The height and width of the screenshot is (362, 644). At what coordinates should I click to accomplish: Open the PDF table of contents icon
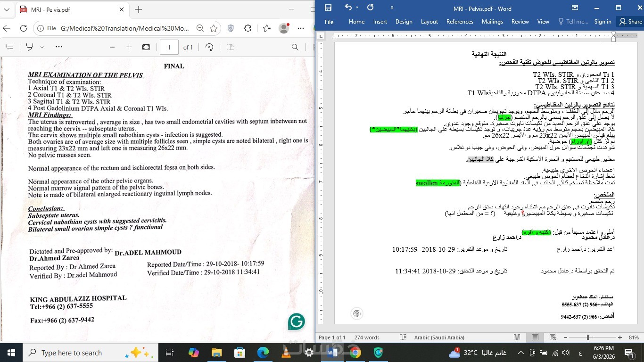tap(9, 47)
